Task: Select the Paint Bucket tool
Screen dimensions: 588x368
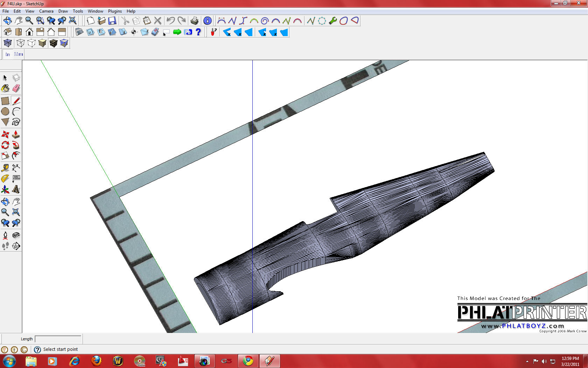Action: 5,88
